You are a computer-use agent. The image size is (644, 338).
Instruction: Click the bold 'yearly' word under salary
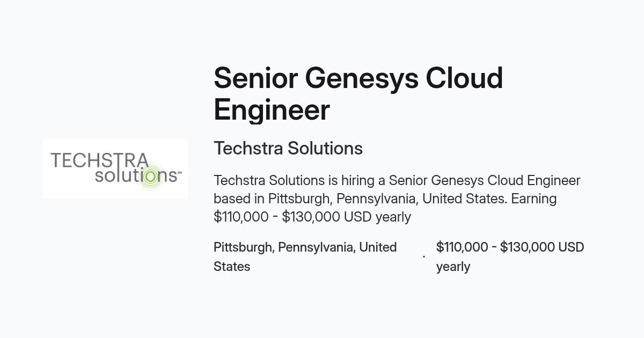click(x=453, y=267)
